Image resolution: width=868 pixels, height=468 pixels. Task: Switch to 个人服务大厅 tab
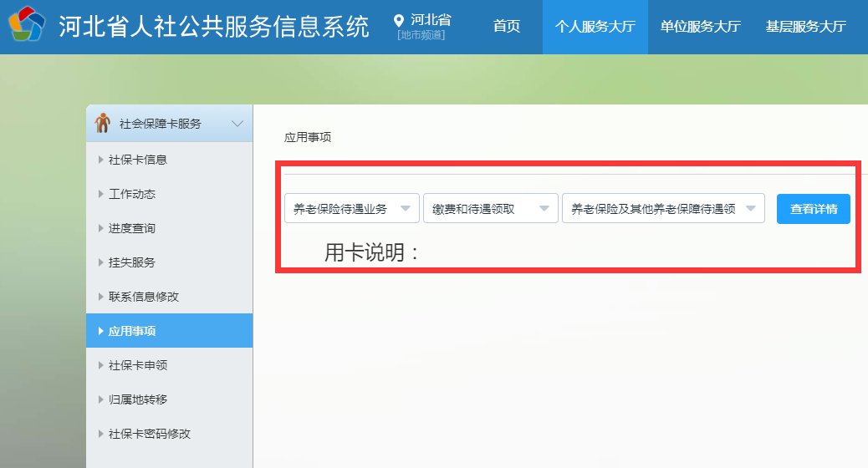click(595, 26)
